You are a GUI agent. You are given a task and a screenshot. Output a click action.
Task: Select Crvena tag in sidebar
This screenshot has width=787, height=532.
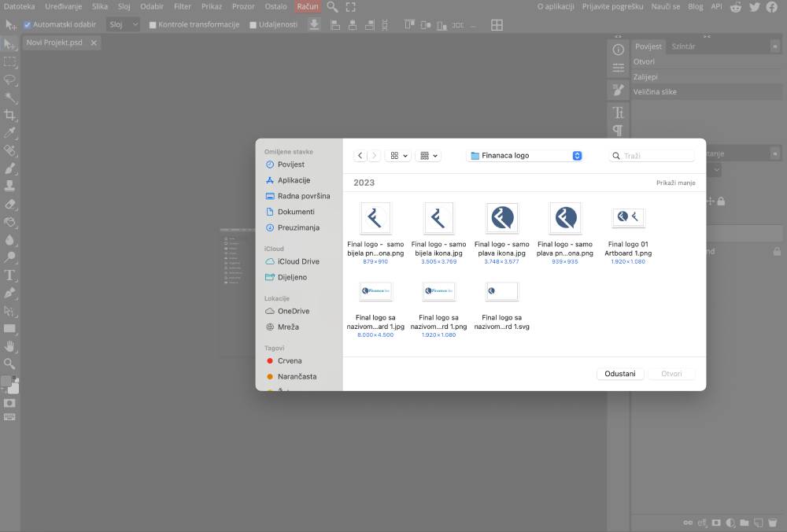click(283, 361)
